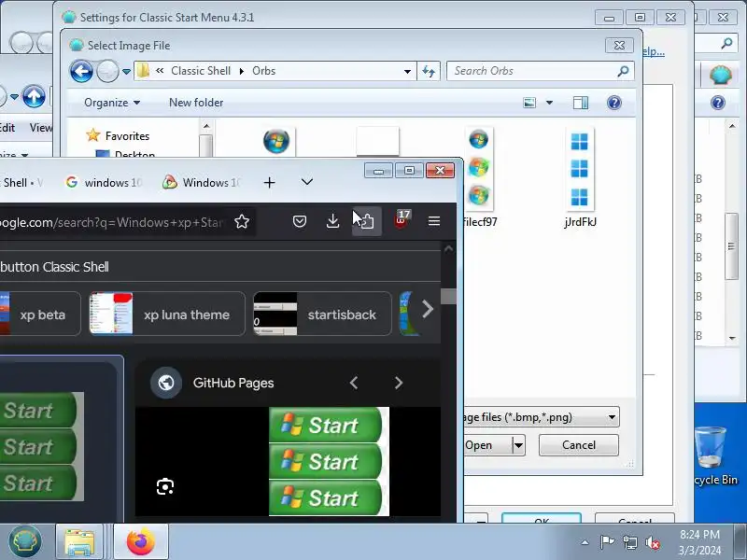This screenshot has height=560, width=747.
Task: Switch to the 'Windows 10' Firefox tab
Action: (x=201, y=182)
